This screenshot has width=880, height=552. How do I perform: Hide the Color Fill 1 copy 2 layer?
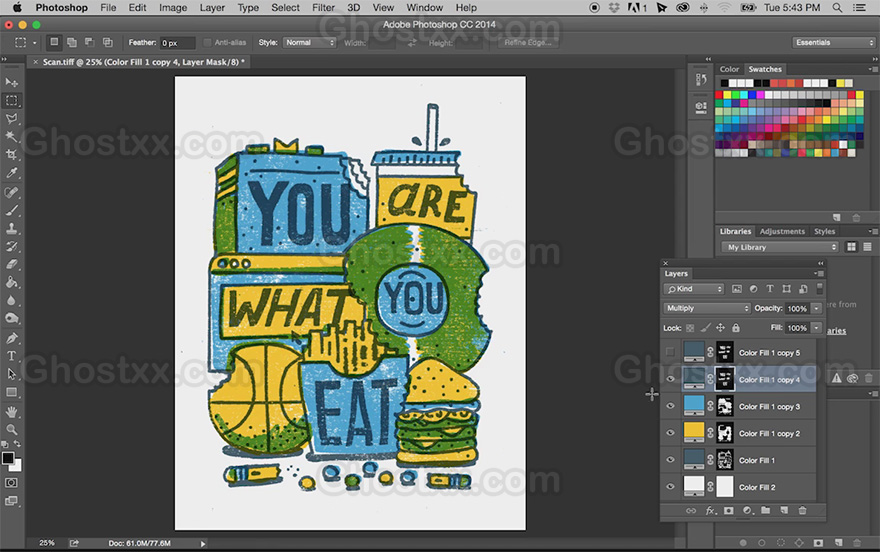pos(670,433)
